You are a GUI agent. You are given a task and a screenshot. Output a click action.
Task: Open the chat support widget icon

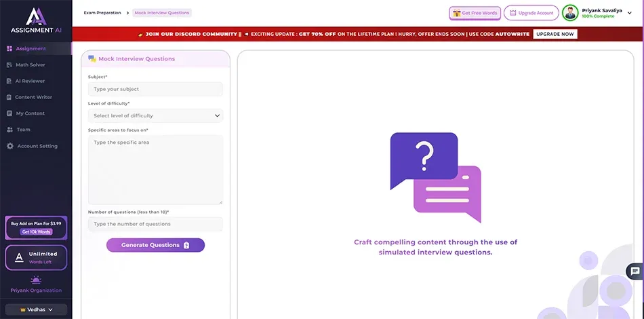click(x=635, y=271)
